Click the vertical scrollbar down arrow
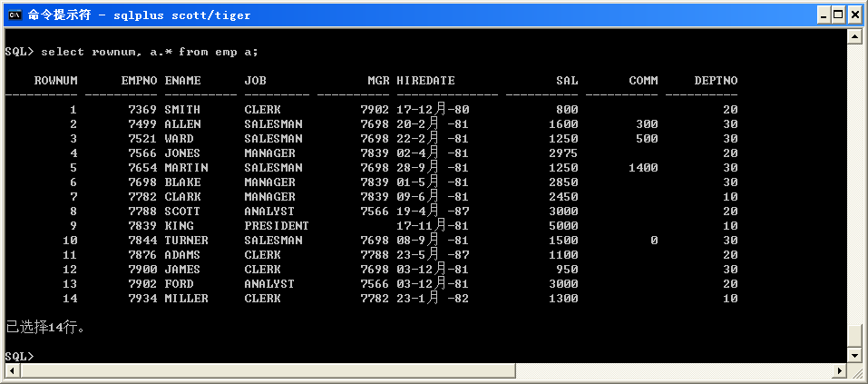 coord(854,355)
